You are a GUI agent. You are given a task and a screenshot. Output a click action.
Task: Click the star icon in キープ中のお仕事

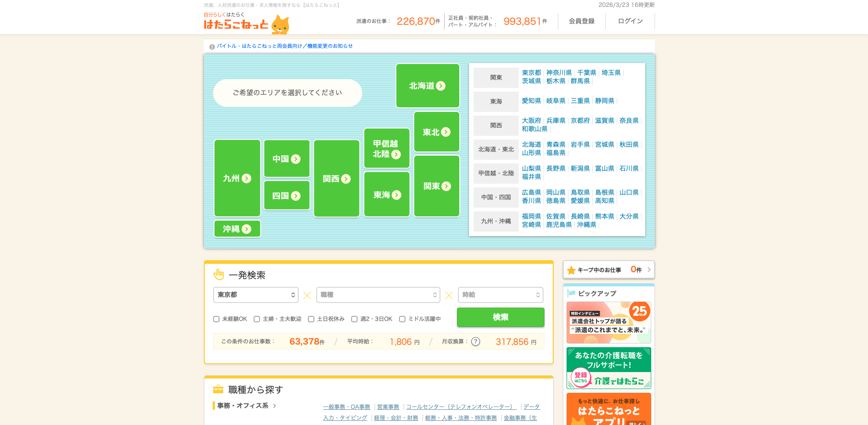[x=571, y=270]
